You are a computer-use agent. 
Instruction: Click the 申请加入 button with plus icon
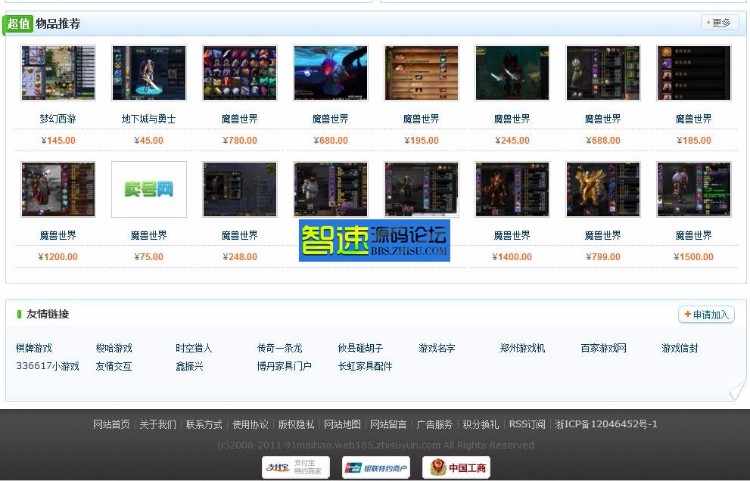click(706, 314)
